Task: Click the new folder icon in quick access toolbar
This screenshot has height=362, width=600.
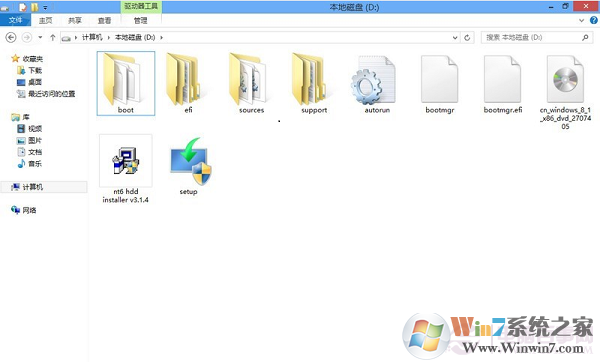Action: click(34, 7)
